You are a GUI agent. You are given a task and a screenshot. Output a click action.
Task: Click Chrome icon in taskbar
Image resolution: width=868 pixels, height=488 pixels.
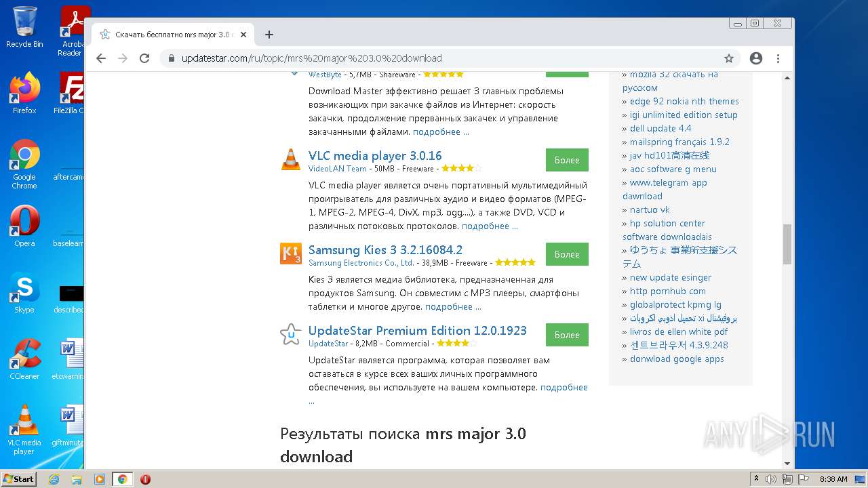pos(123,479)
